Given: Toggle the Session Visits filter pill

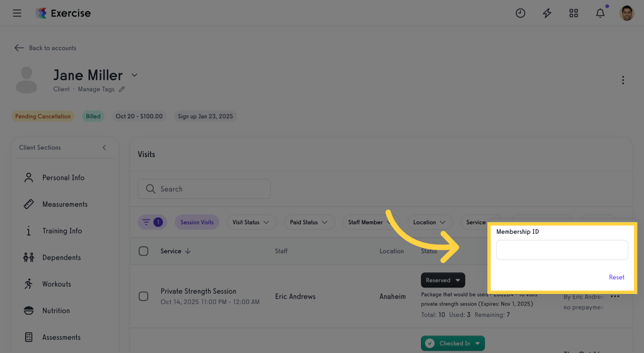Looking at the screenshot, I should click(197, 222).
